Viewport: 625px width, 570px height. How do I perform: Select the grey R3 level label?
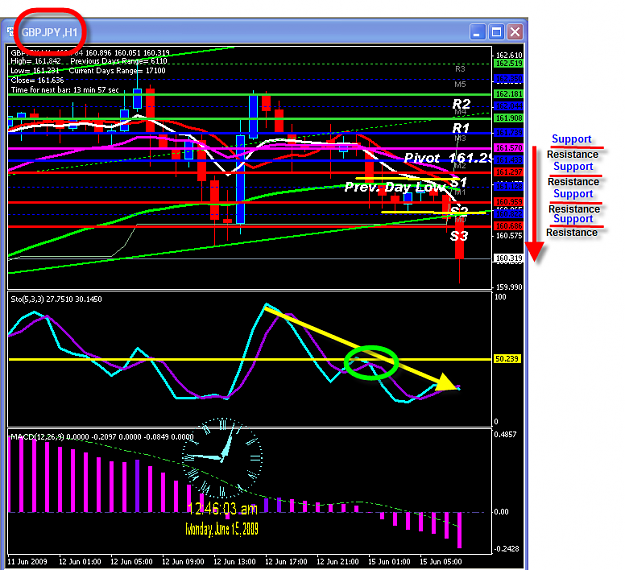pyautogui.click(x=460, y=69)
